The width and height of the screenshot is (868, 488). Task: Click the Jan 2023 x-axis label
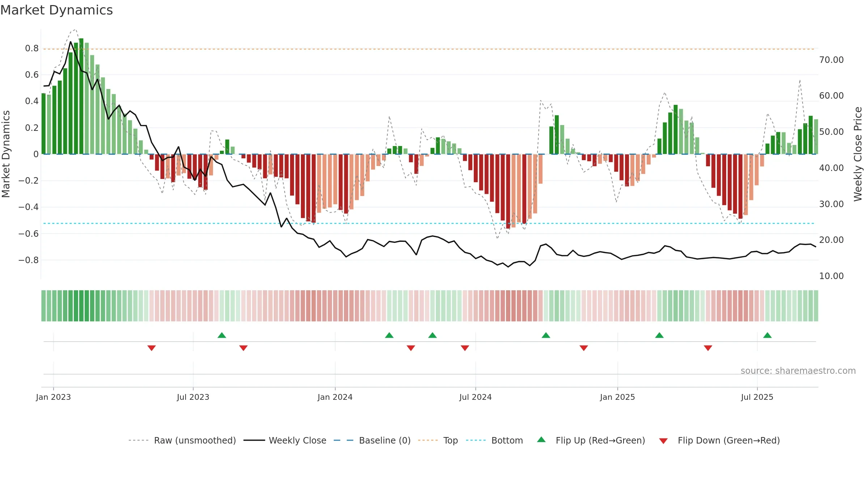pyautogui.click(x=54, y=397)
